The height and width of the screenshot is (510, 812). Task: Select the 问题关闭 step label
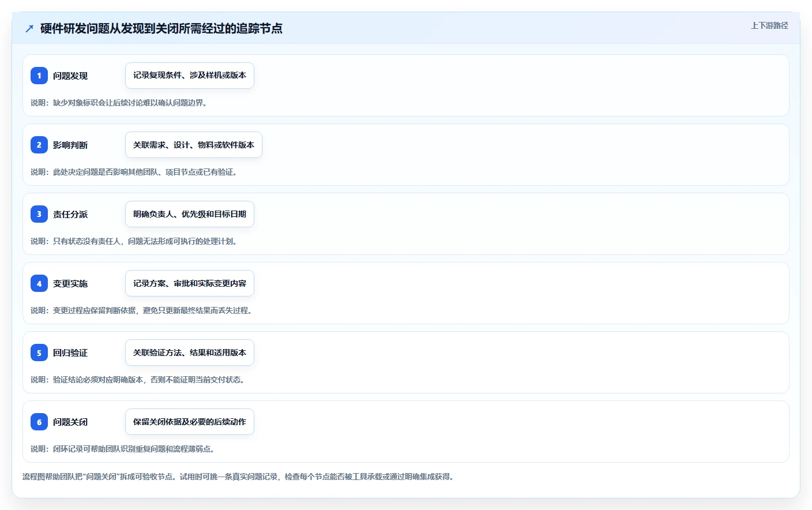point(70,422)
